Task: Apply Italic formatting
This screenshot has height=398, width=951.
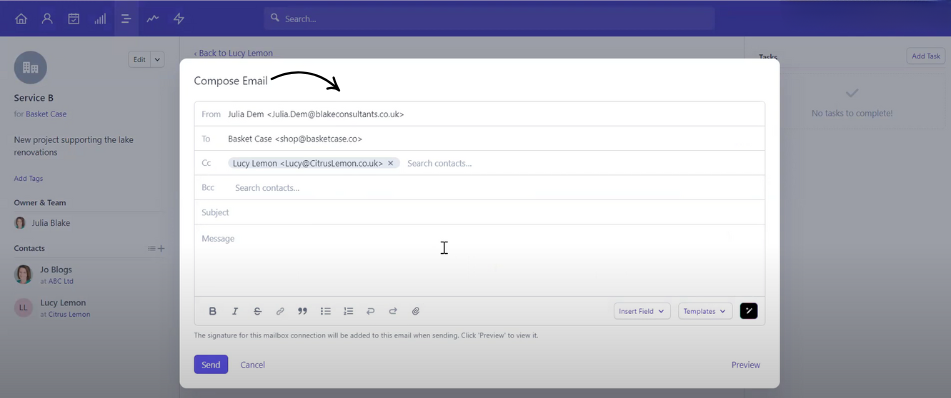Action: (x=235, y=311)
